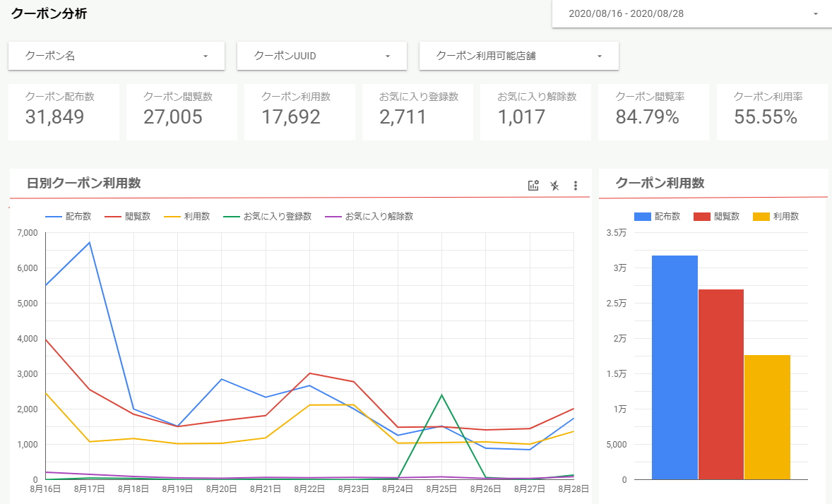Click the arrow on the クーポン名 filter
Screen dimensions: 832x504
pyautogui.click(x=206, y=56)
